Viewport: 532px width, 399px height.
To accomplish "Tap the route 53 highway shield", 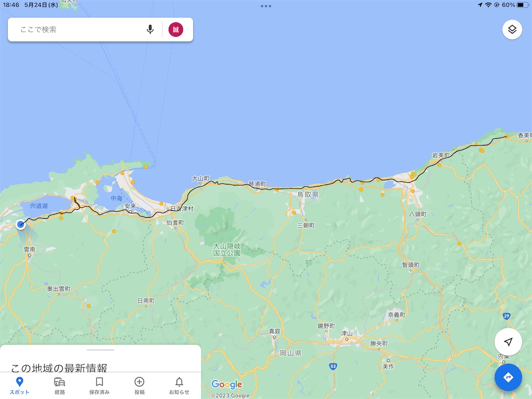I will [333, 366].
